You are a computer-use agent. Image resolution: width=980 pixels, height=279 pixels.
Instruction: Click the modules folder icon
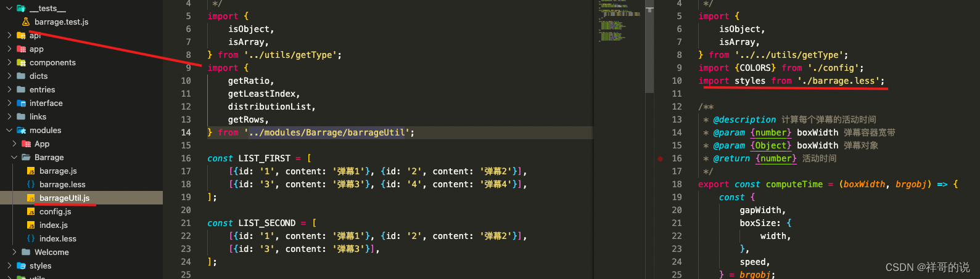pyautogui.click(x=21, y=131)
